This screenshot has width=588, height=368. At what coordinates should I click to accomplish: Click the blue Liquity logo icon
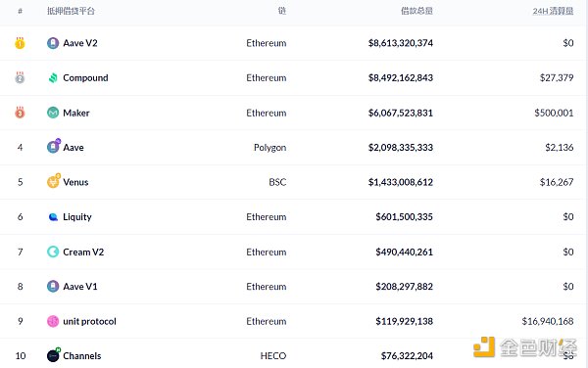point(53,216)
